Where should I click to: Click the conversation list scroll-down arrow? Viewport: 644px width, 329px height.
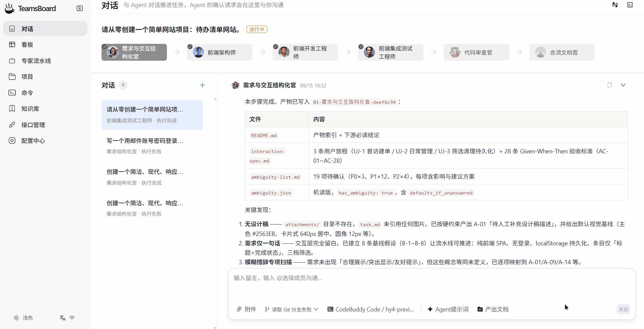[x=215, y=327]
